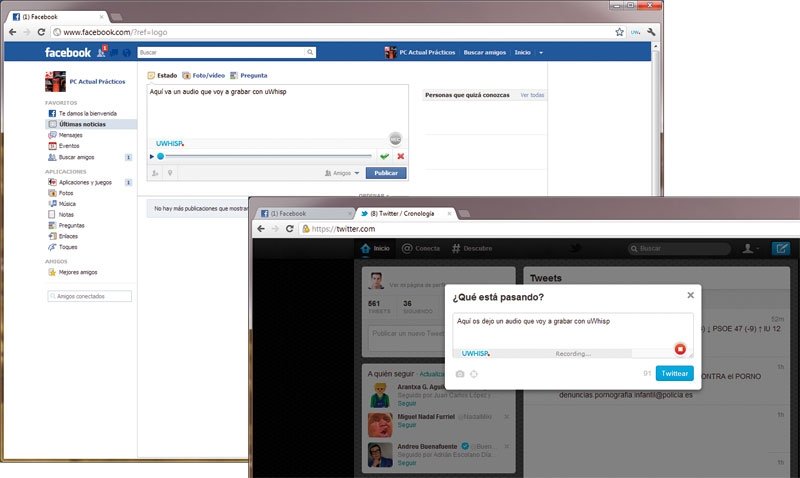This screenshot has height=478, width=800.
Task: Open Notas in Facebook sidebar
Action: (61, 215)
